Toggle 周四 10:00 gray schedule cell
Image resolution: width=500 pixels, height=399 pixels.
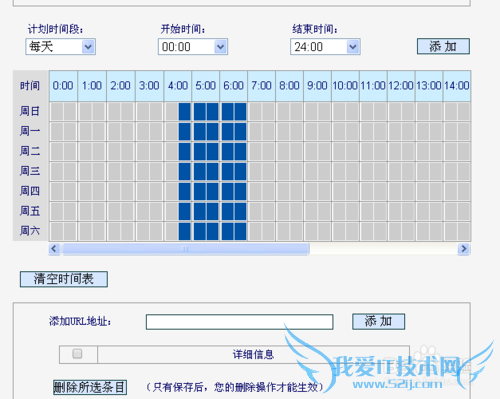pos(339,192)
